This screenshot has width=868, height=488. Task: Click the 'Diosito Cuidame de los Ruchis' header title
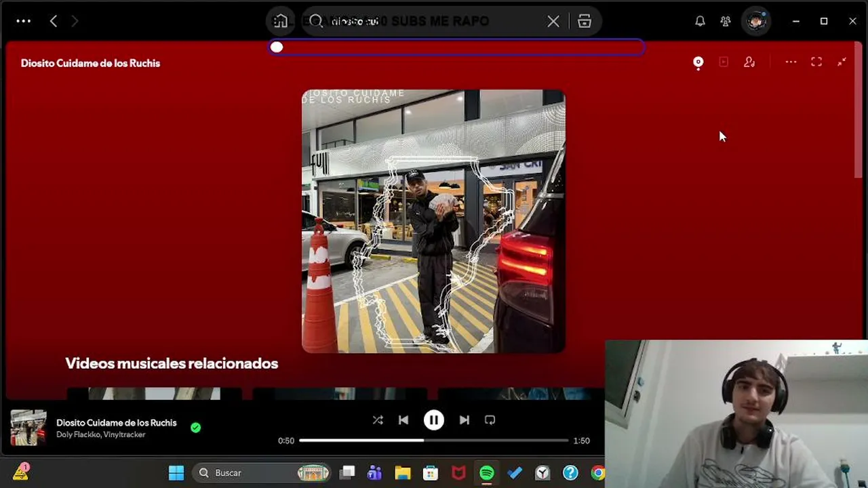pos(90,63)
